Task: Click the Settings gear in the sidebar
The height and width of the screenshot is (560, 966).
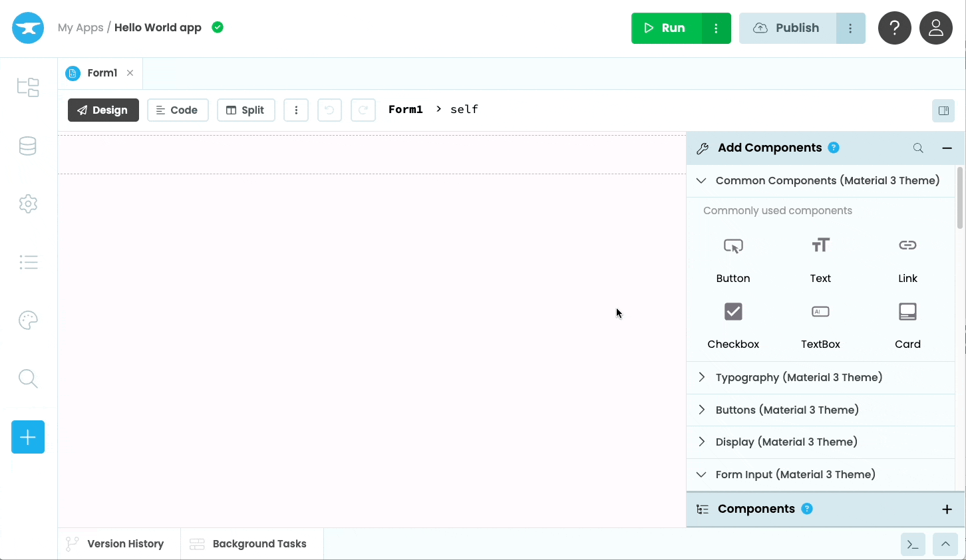Action: [x=28, y=204]
